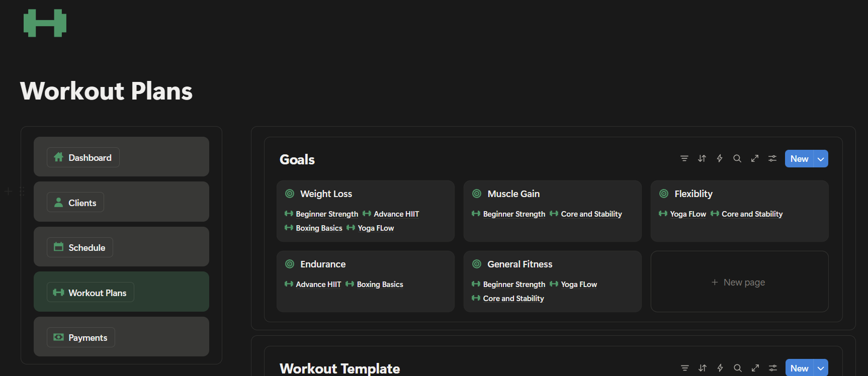Open view options via the sliders icon on Workout Template
Screen dimensions: 868x376
pos(773,368)
